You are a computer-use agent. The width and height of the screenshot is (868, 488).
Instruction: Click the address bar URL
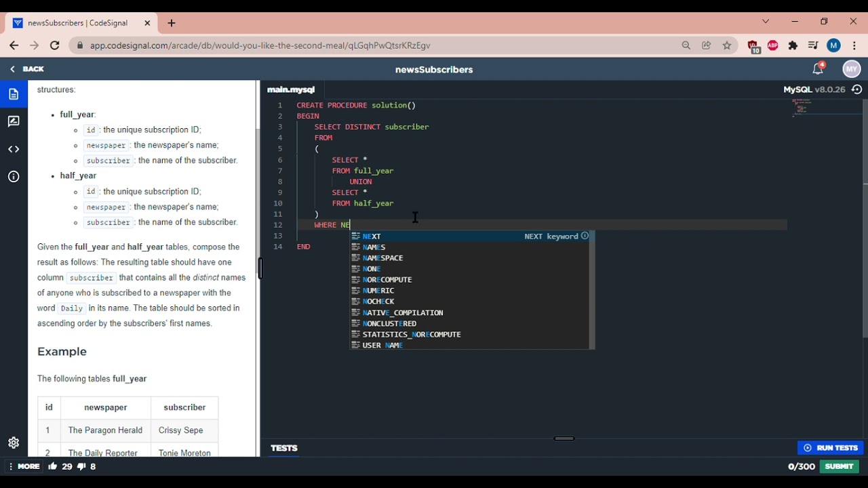tap(260, 45)
